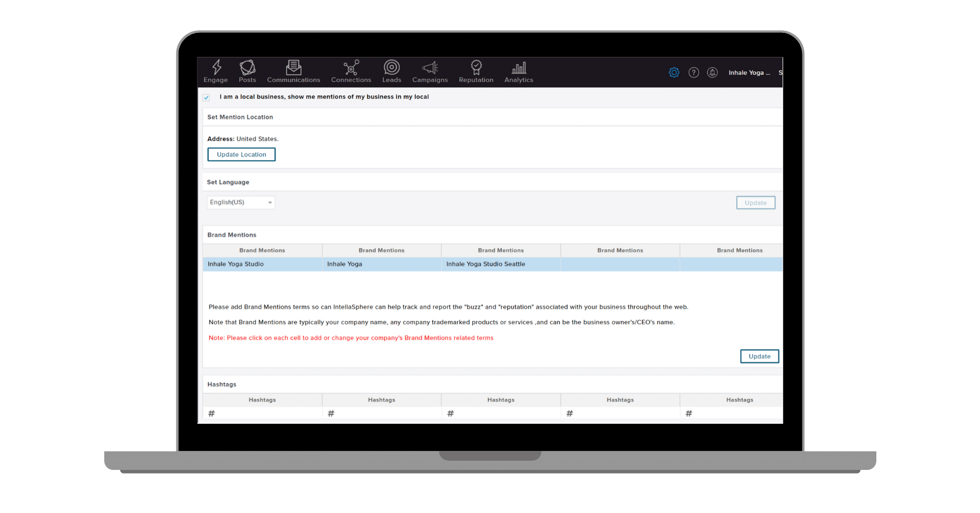Click the first Hashtags input cell
980x513 pixels.
coord(262,413)
